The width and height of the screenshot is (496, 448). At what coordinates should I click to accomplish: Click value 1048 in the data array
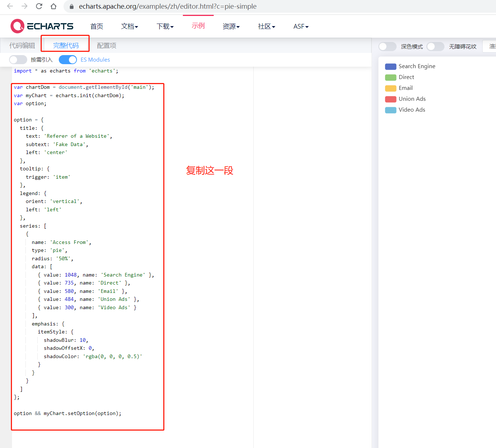[x=71, y=275]
